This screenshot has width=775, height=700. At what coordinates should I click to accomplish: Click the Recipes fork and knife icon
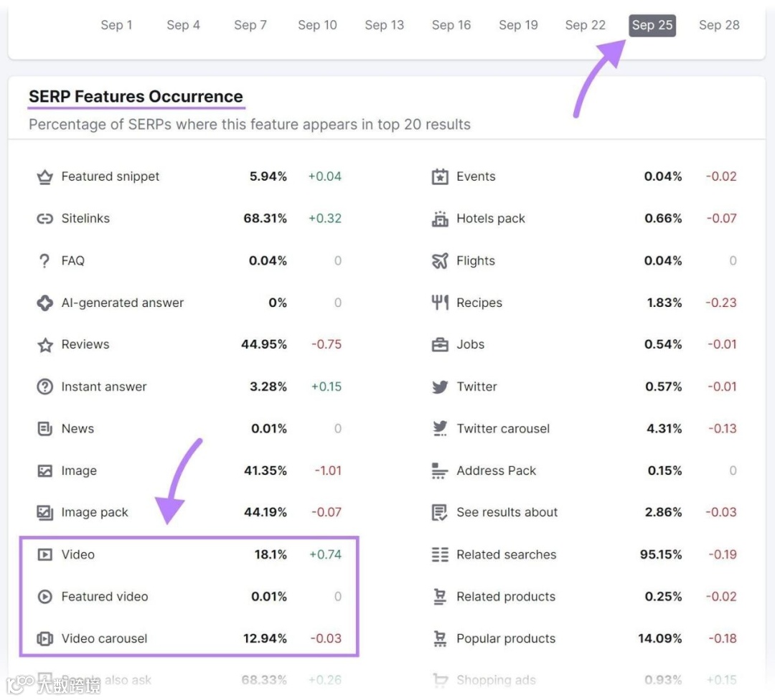pos(440,303)
